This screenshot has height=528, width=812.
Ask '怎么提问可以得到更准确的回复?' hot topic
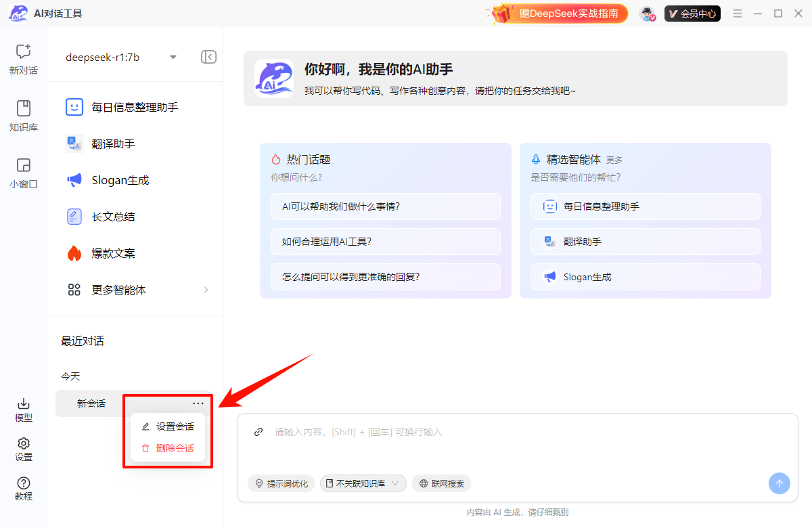click(x=386, y=277)
